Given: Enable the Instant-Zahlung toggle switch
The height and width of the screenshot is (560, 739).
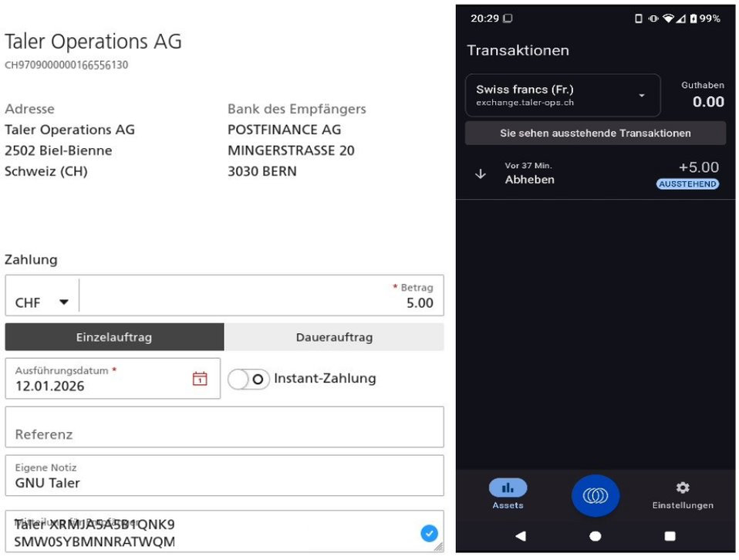Looking at the screenshot, I should click(248, 379).
